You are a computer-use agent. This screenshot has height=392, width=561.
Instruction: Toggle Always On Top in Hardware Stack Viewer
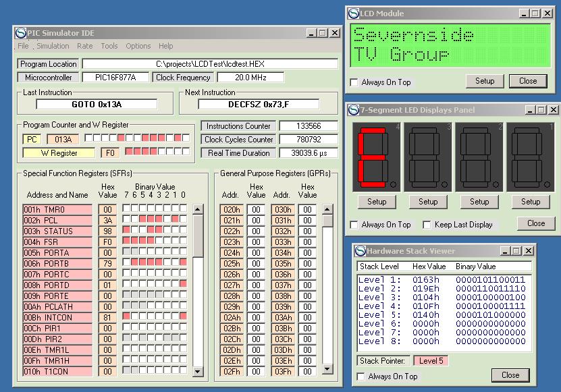point(361,376)
